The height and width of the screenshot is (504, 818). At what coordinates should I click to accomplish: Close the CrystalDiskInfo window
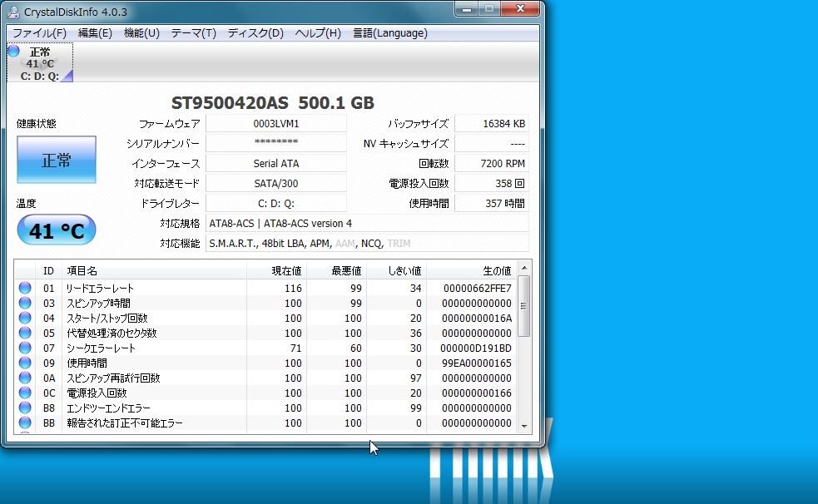pyautogui.click(x=520, y=9)
